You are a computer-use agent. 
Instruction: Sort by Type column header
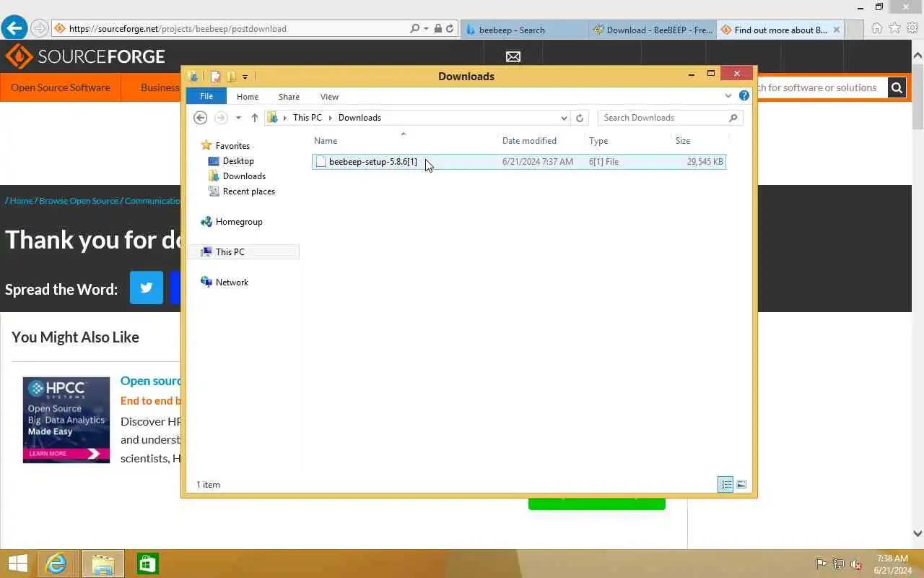pos(598,141)
